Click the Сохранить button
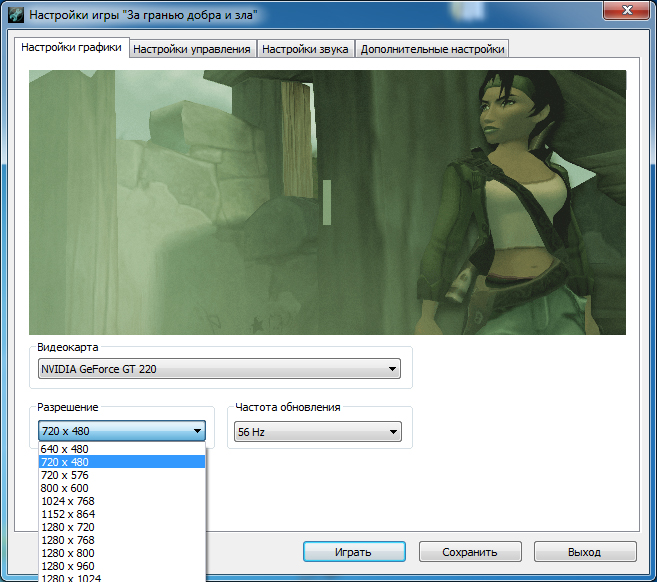 click(x=469, y=552)
